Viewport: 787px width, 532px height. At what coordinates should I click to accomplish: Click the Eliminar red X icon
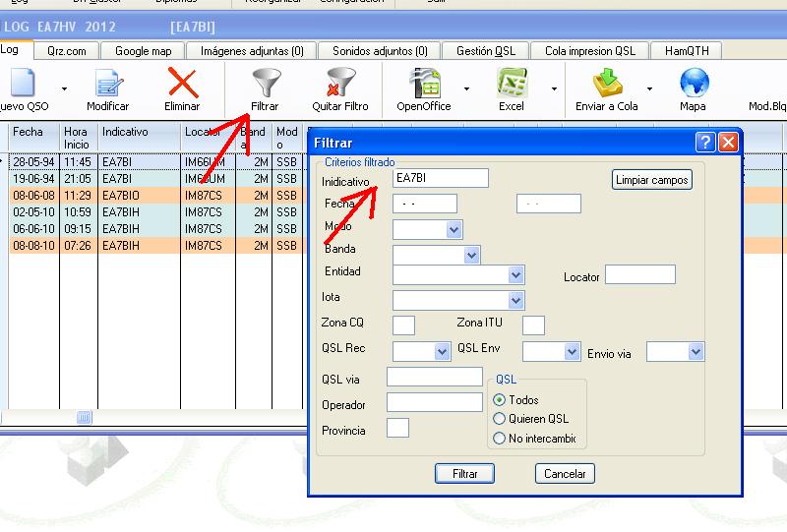click(x=182, y=84)
